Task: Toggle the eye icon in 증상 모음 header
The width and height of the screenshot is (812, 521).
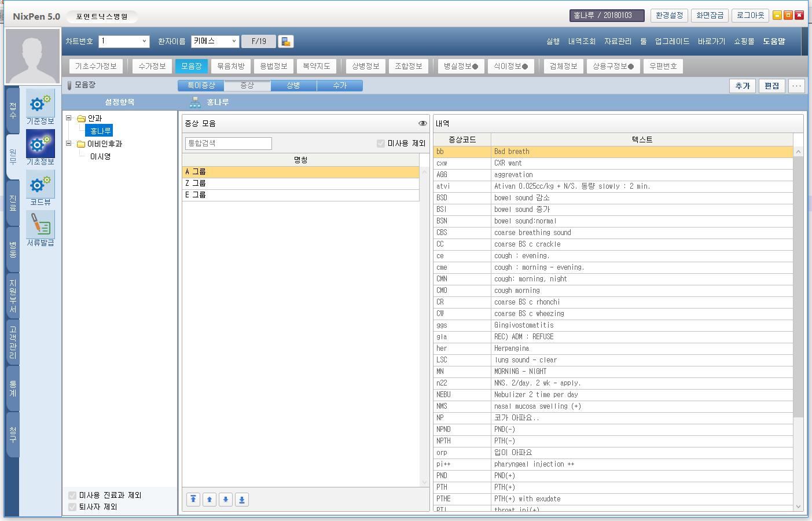Action: 422,123
